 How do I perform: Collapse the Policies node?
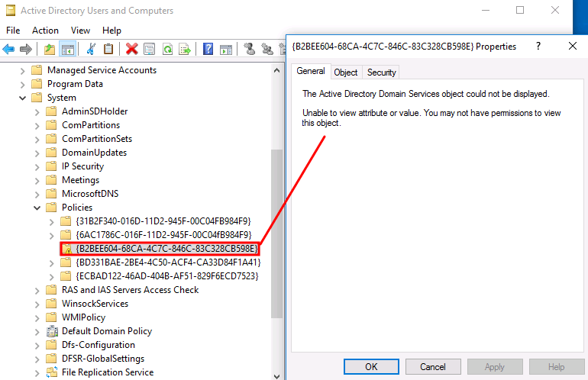coord(37,208)
